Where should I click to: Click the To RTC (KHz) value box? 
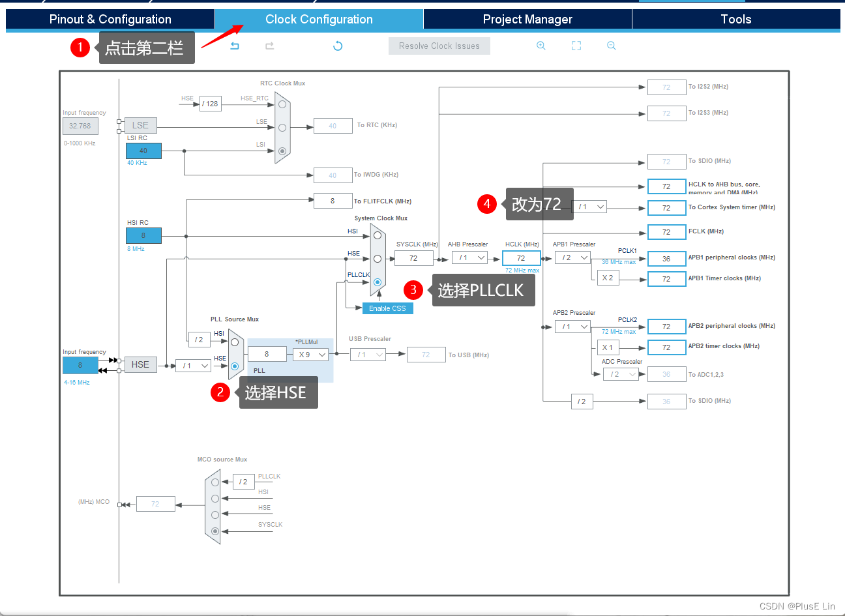[333, 126]
